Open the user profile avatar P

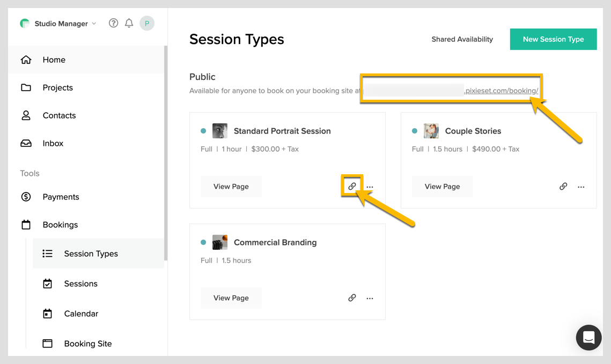pos(147,23)
